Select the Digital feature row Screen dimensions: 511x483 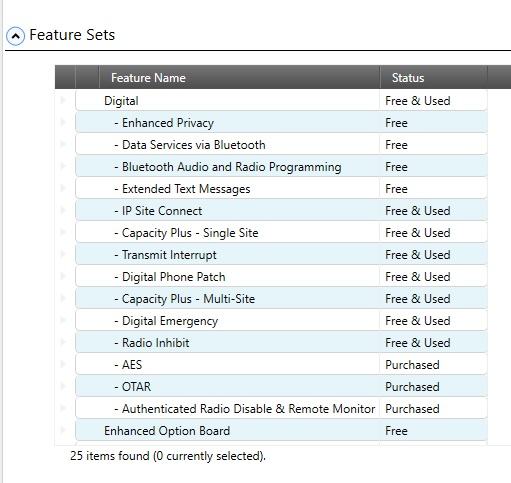pyautogui.click(x=282, y=100)
